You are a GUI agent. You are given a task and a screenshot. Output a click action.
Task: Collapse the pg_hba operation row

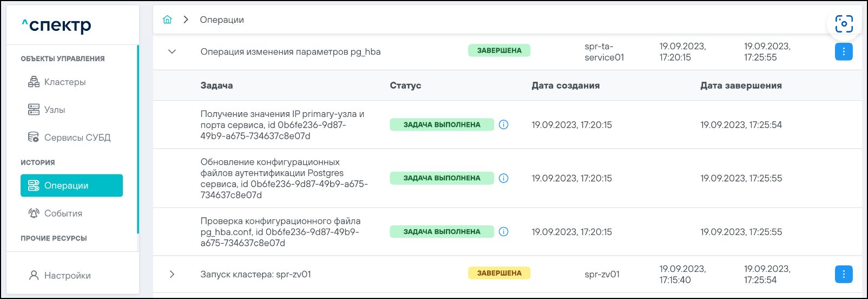click(172, 51)
